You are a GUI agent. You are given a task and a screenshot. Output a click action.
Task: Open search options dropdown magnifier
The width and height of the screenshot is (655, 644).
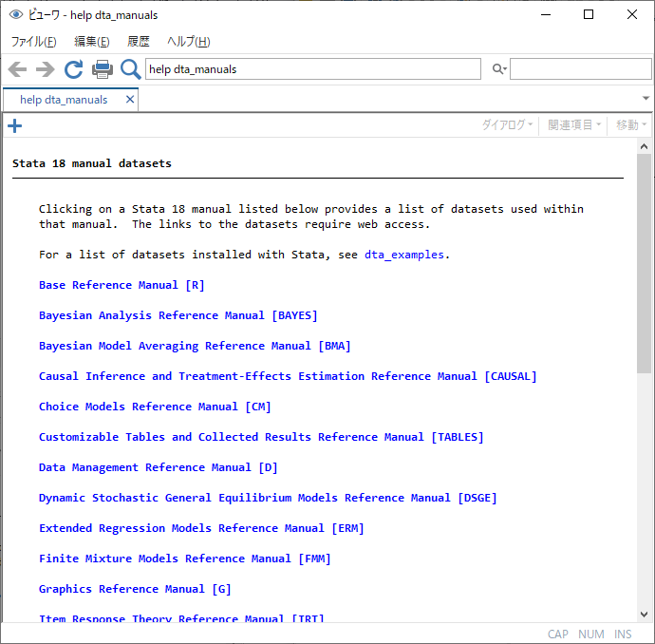(x=499, y=69)
